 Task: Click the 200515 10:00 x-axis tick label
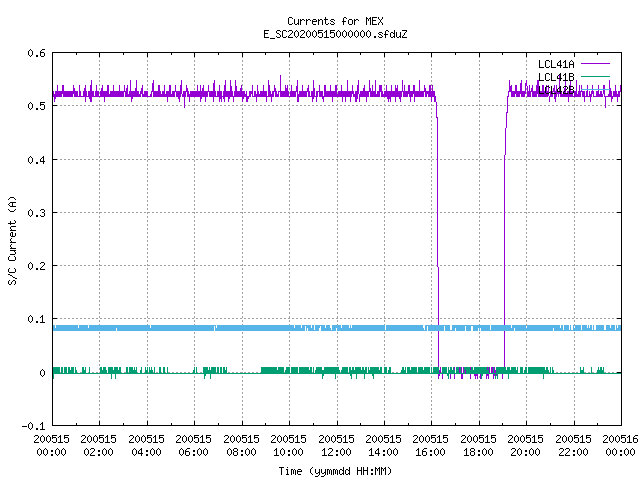(x=288, y=446)
